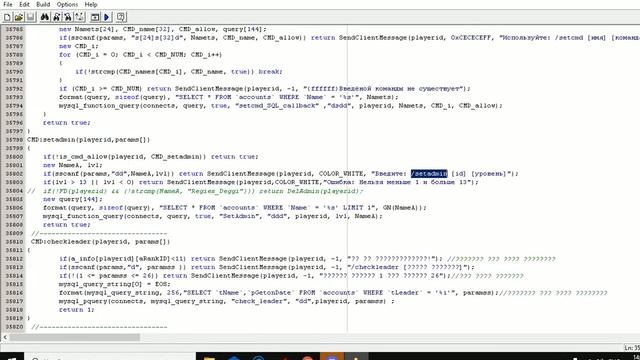Click 'return true;' on line 35796
The image size is (640, 360).
67,122
